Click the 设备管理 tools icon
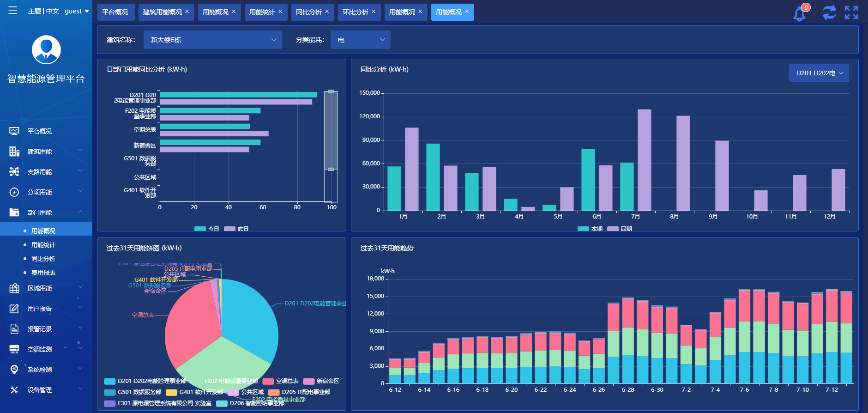Image resolution: width=868 pixels, height=413 pixels. 14,390
